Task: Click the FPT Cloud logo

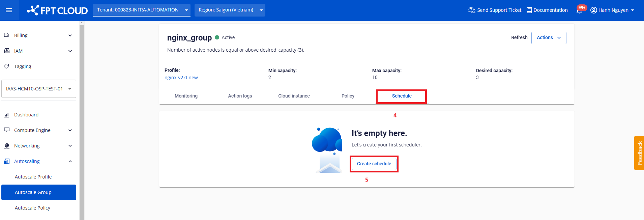Action: click(x=57, y=10)
